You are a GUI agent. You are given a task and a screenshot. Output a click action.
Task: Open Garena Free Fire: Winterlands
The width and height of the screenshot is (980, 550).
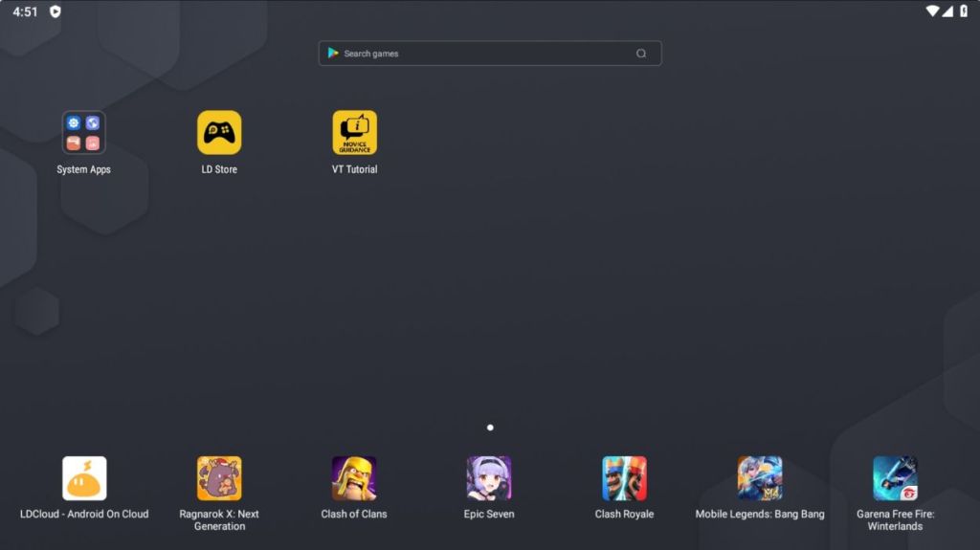coord(895,478)
